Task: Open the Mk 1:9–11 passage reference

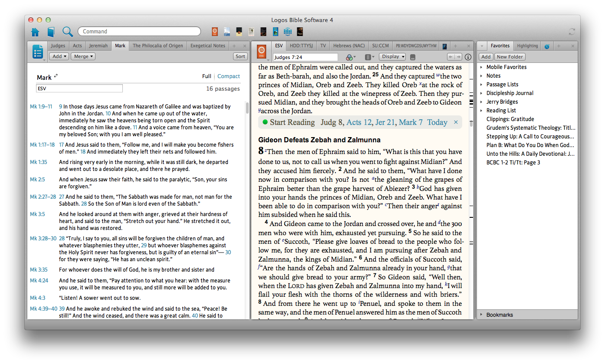Action: pos(41,107)
